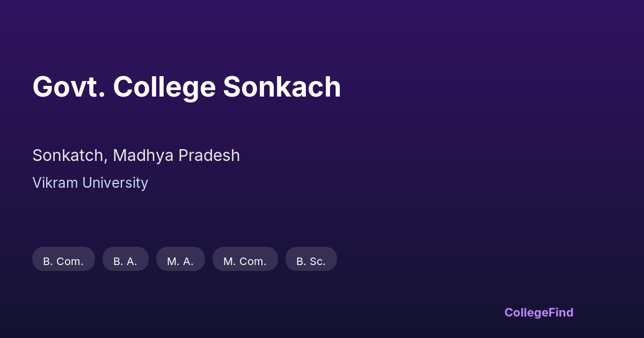
Task: Click the "Com." text in the M. Com. chip
Action: (252, 261)
